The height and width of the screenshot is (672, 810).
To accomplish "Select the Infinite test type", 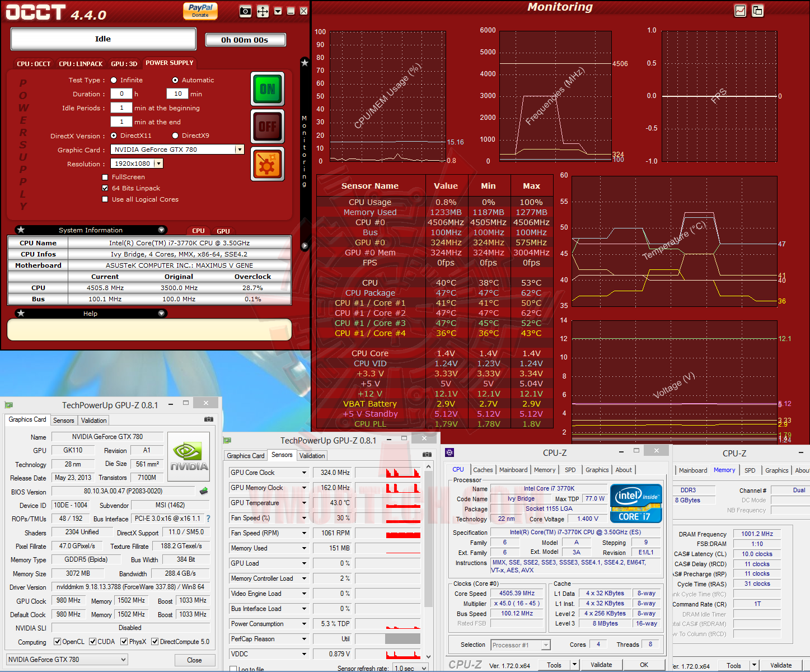I will point(114,80).
